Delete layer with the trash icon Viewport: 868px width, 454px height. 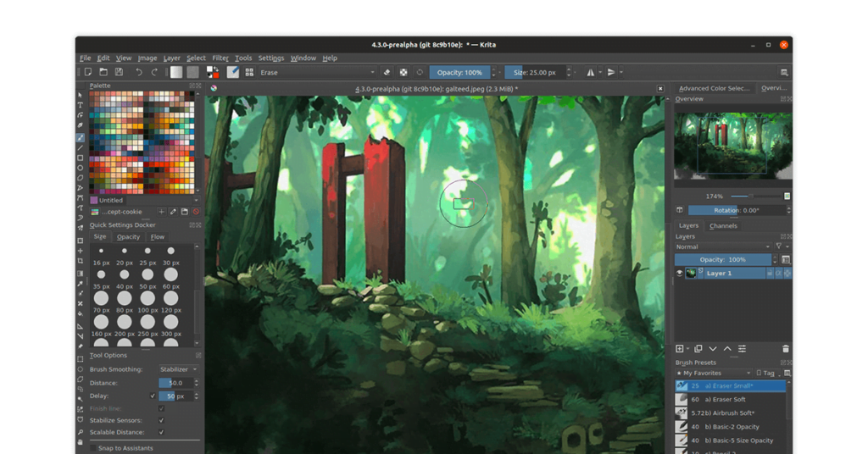click(785, 349)
